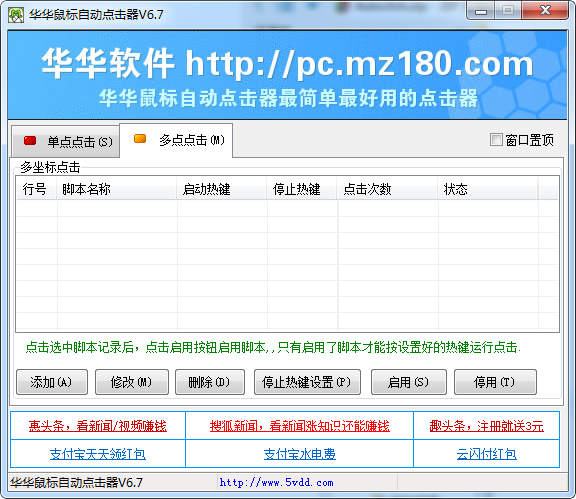Open the 支付宝水电费 link
This screenshot has width=576, height=499.
tap(299, 454)
